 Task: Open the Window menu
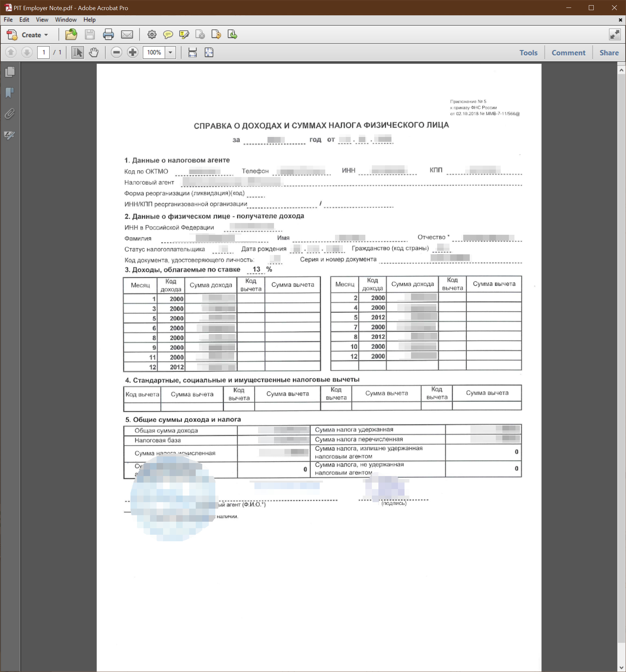point(66,20)
